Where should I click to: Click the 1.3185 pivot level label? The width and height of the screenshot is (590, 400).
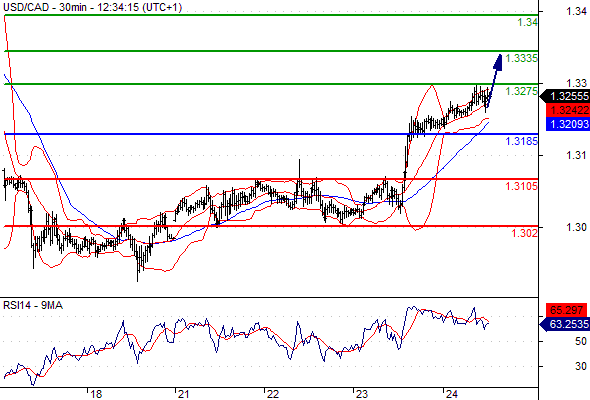point(522,141)
